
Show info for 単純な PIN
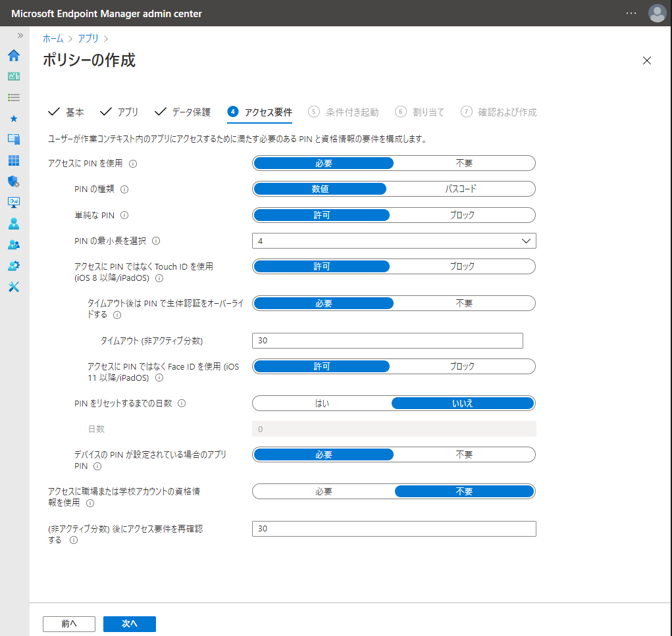tap(124, 215)
